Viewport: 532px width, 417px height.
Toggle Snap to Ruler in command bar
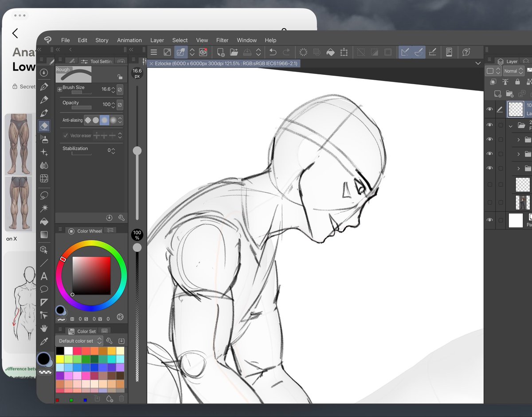(405, 52)
